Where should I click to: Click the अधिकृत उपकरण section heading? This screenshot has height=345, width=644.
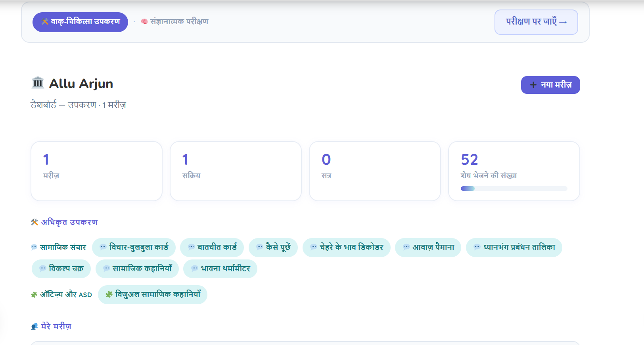69,222
